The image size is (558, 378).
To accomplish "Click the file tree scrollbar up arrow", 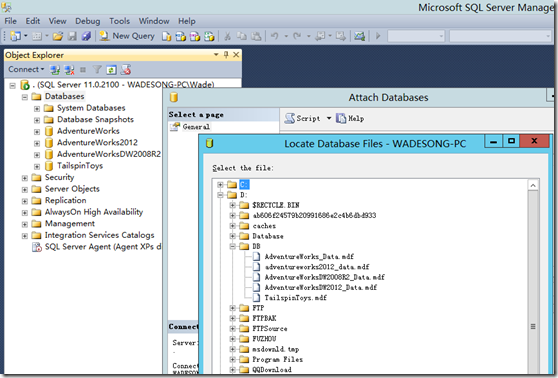I will [x=533, y=185].
